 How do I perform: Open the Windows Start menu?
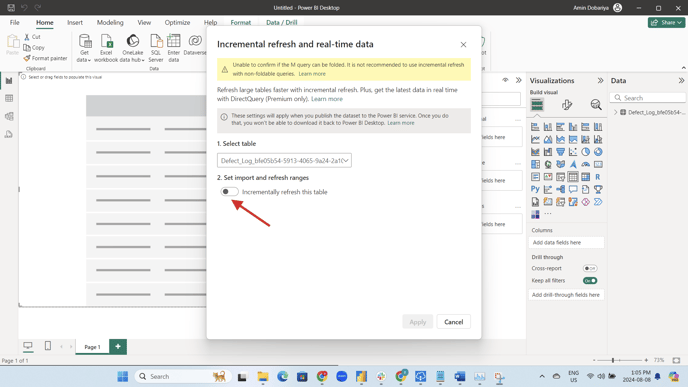[123, 376]
